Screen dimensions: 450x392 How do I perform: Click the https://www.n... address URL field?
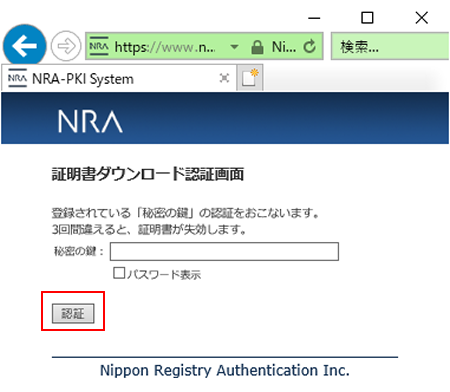165,47
